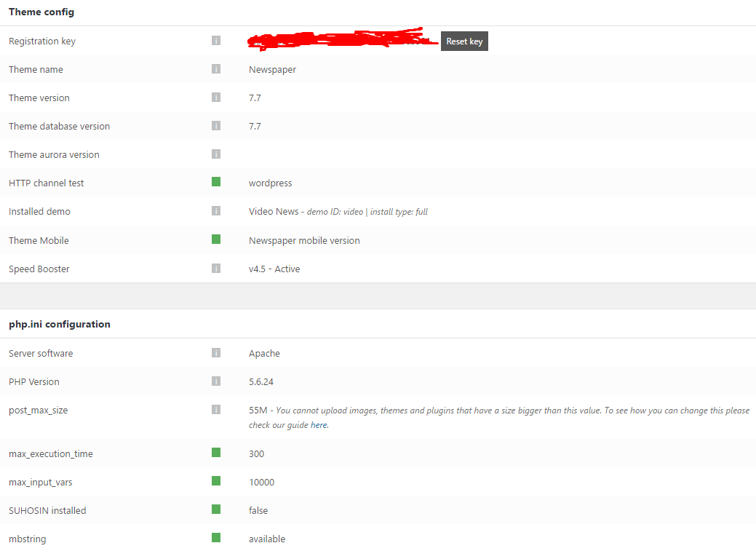Screen dimensions: 756x551
Task: Click green status icon for max_execution_time
Action: [216, 453]
